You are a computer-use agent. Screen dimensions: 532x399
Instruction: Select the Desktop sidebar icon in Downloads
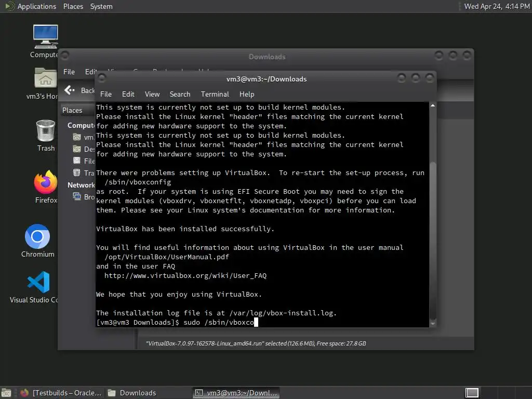tap(77, 149)
